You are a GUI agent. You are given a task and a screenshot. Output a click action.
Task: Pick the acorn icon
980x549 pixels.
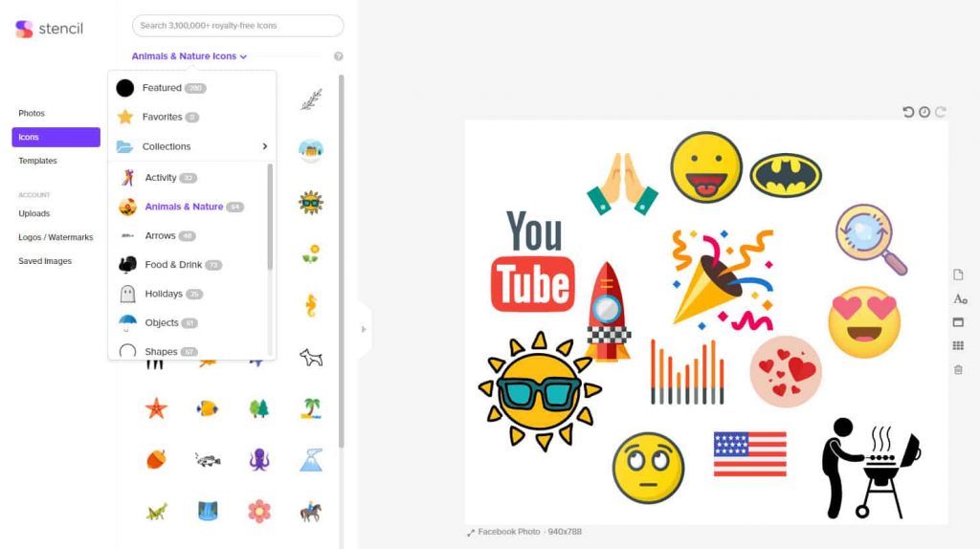click(x=156, y=460)
